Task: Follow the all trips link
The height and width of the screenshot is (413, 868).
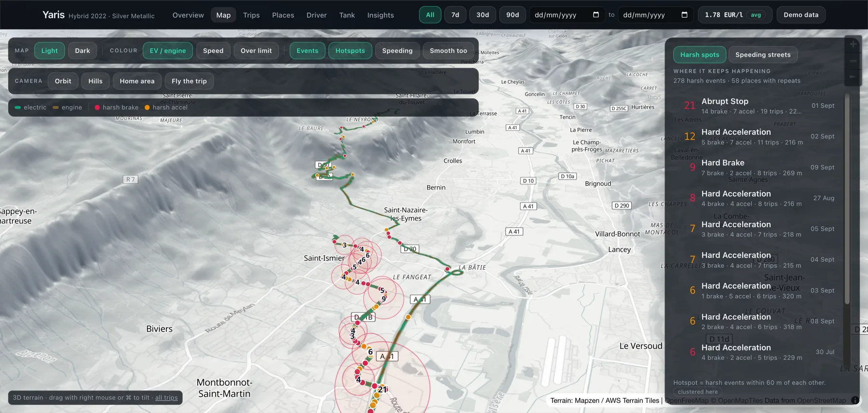Action: point(166,398)
